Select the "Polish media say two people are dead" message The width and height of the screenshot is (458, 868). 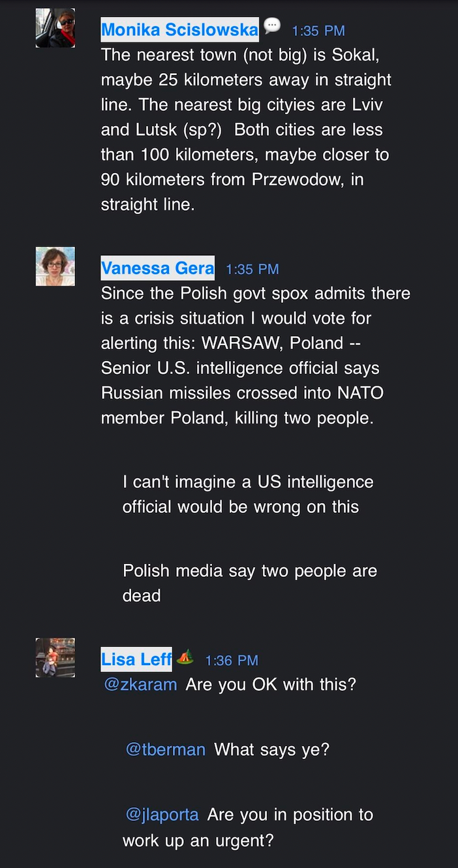(249, 582)
